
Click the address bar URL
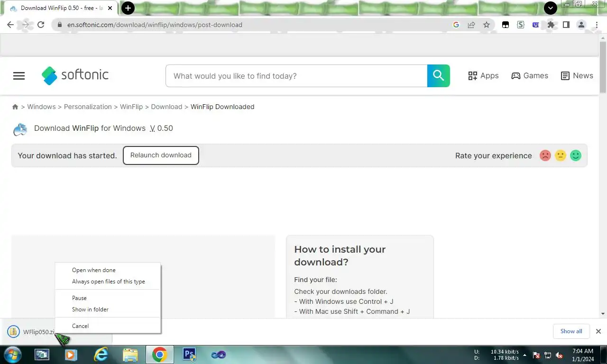(x=155, y=25)
